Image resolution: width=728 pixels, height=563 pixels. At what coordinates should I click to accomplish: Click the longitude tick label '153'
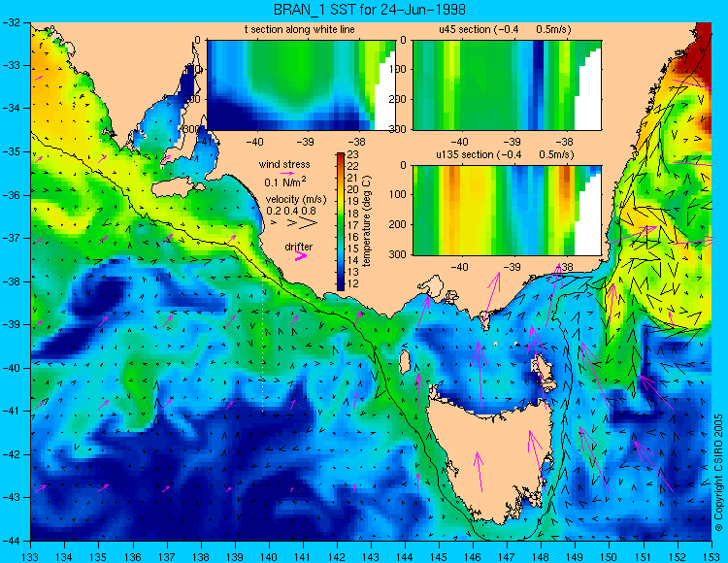tap(711, 557)
